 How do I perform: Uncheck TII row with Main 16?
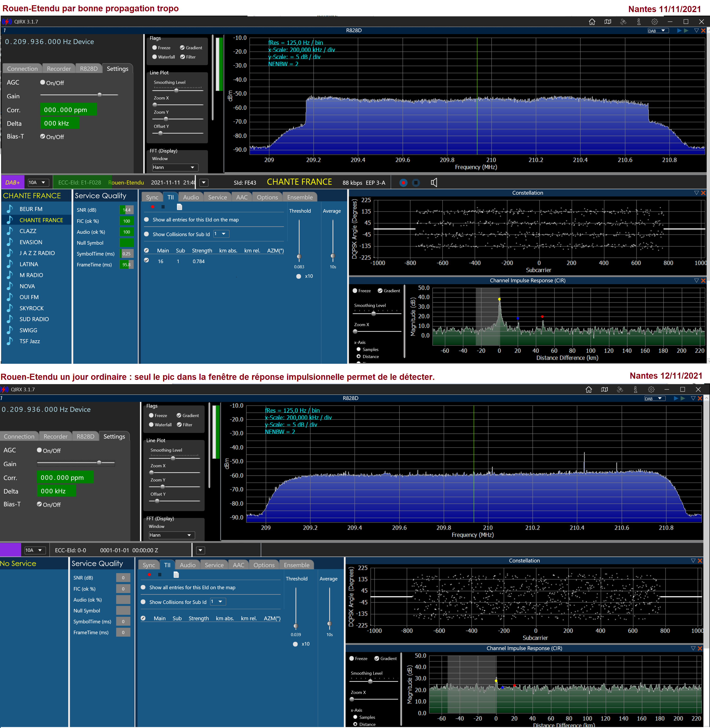click(147, 260)
